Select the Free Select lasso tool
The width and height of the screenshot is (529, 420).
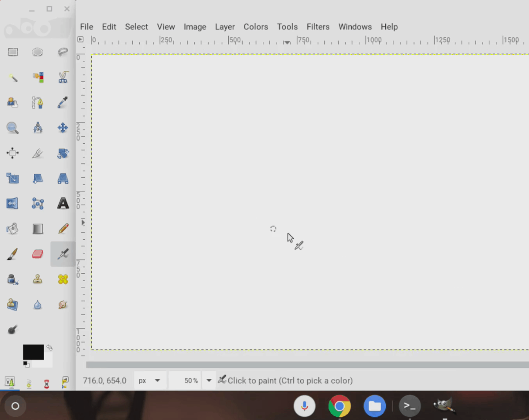pyautogui.click(x=63, y=52)
